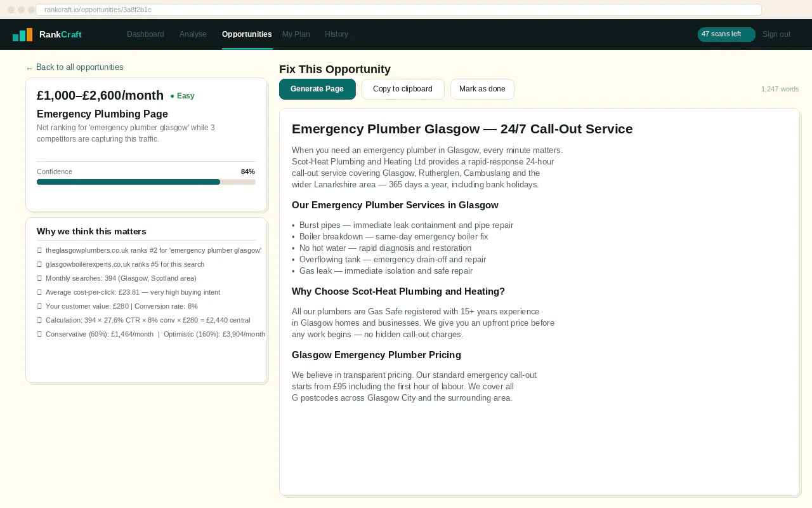The height and width of the screenshot is (508, 812).
Task: View the History page
Action: (x=336, y=34)
